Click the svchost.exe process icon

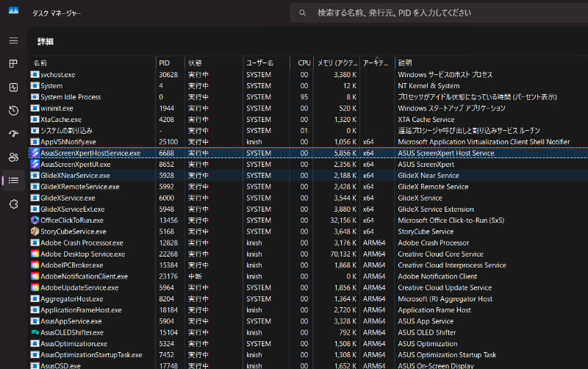click(35, 75)
